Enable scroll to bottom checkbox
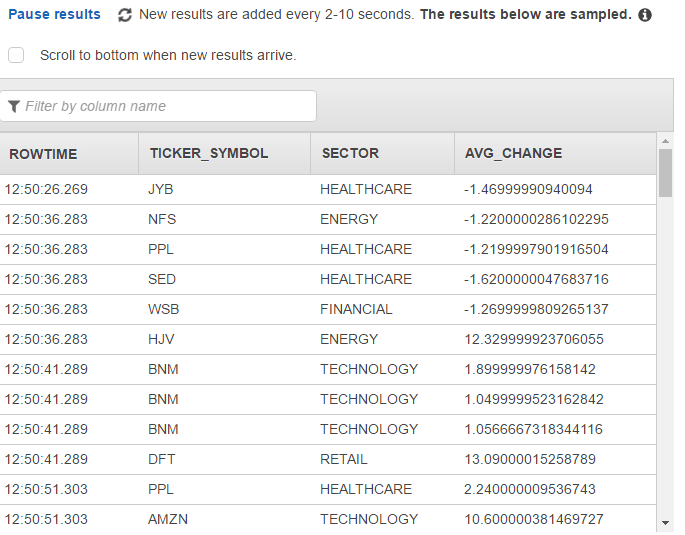Screen dimensions: 685x535 coord(16,55)
